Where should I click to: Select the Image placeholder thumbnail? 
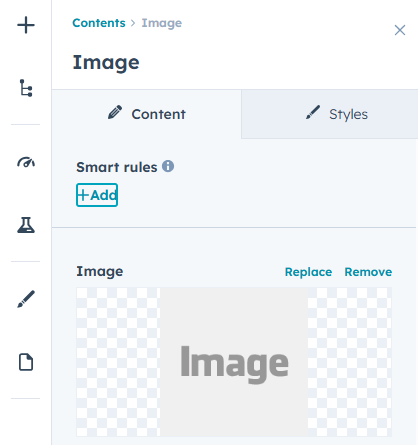tap(234, 362)
